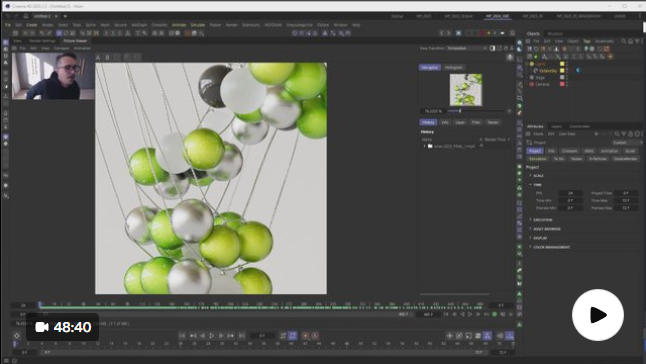Open the Render Settings tab
646x364 pixels.
click(42, 41)
